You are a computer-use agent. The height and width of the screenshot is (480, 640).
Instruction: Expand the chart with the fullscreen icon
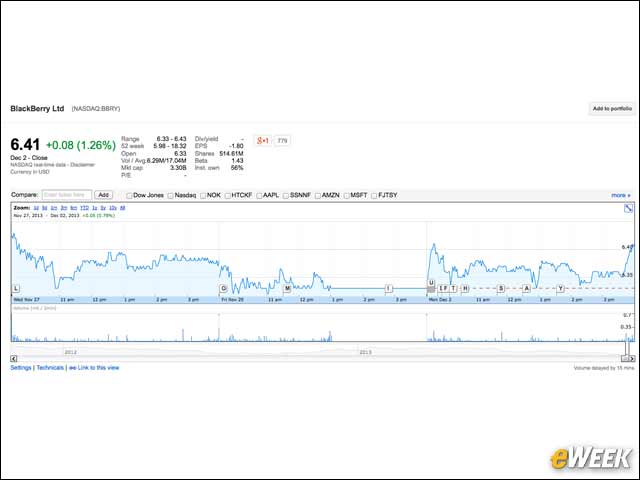click(628, 208)
